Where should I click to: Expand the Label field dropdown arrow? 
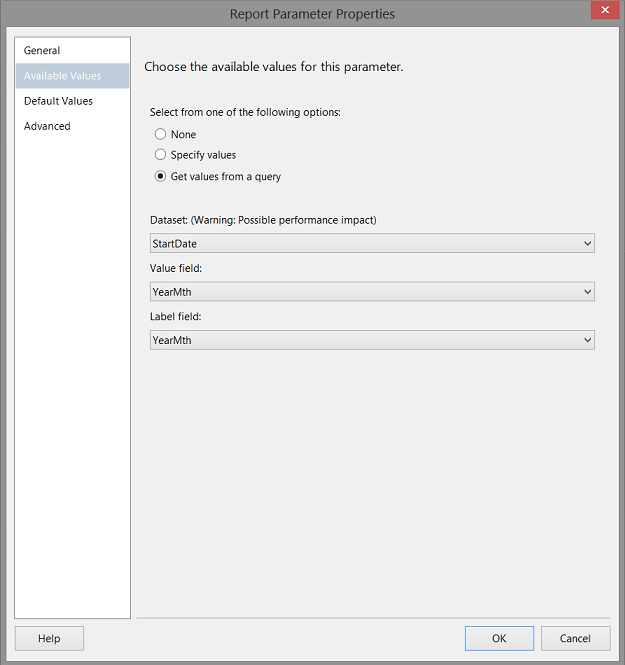click(586, 340)
